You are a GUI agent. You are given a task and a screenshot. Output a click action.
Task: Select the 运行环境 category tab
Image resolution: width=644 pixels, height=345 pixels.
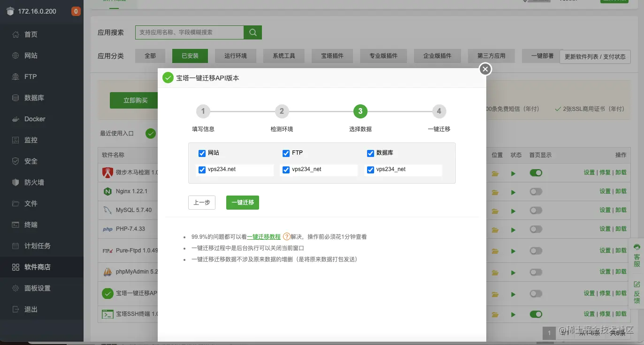[x=236, y=56]
